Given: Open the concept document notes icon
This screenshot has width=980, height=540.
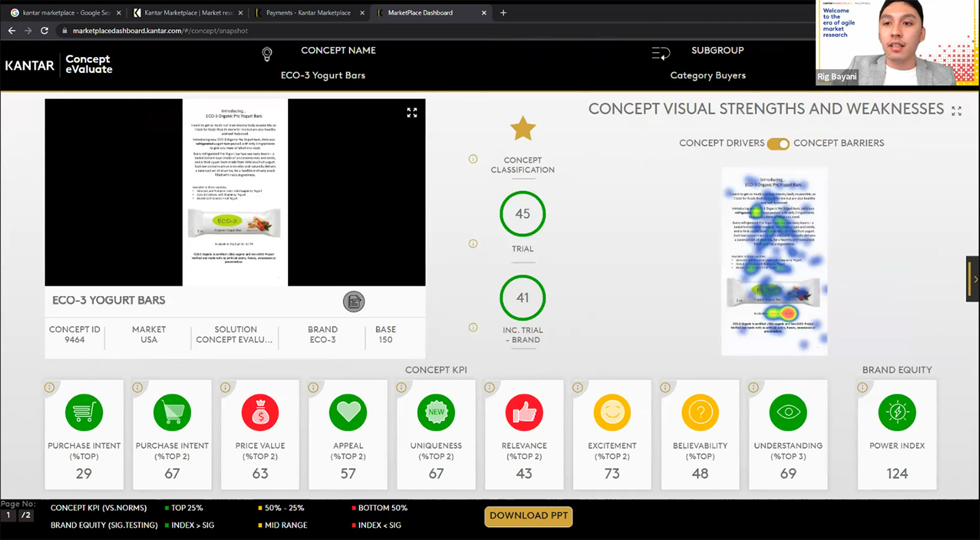Looking at the screenshot, I should click(353, 301).
